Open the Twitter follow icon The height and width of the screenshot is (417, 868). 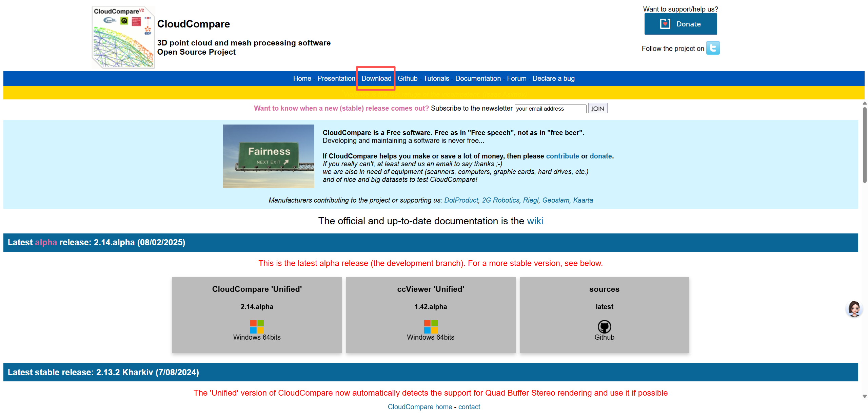click(713, 48)
